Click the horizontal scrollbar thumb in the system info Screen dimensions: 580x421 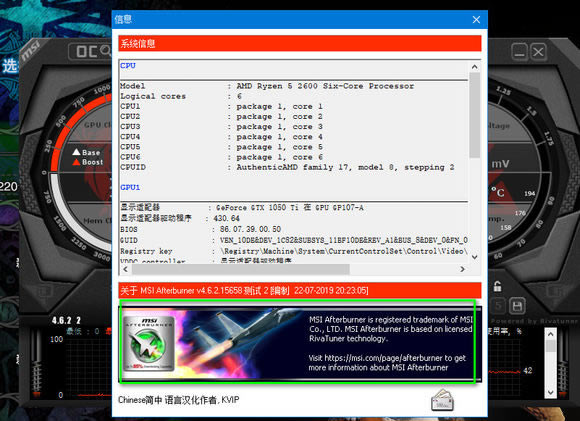click(x=240, y=269)
